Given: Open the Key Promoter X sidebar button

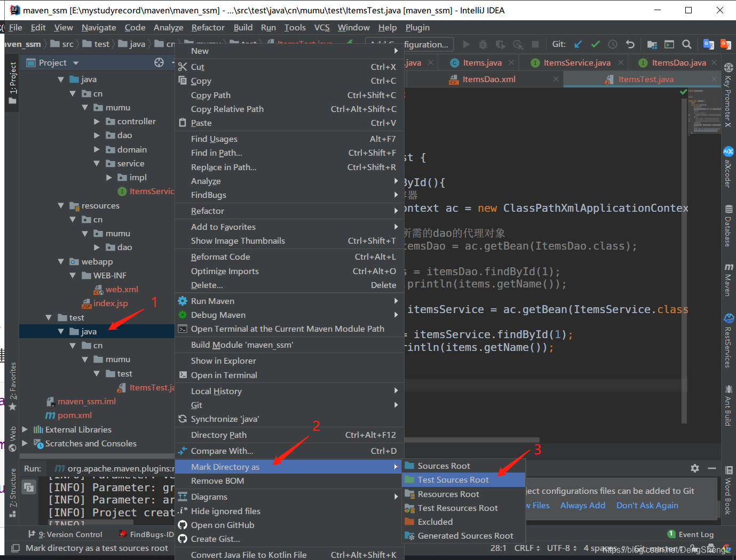Looking at the screenshot, I should pyautogui.click(x=729, y=95).
